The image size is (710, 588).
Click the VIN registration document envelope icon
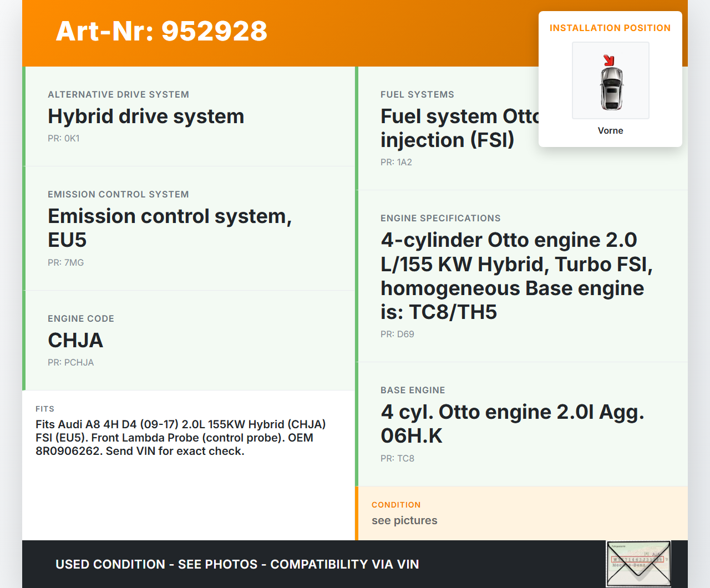638,563
